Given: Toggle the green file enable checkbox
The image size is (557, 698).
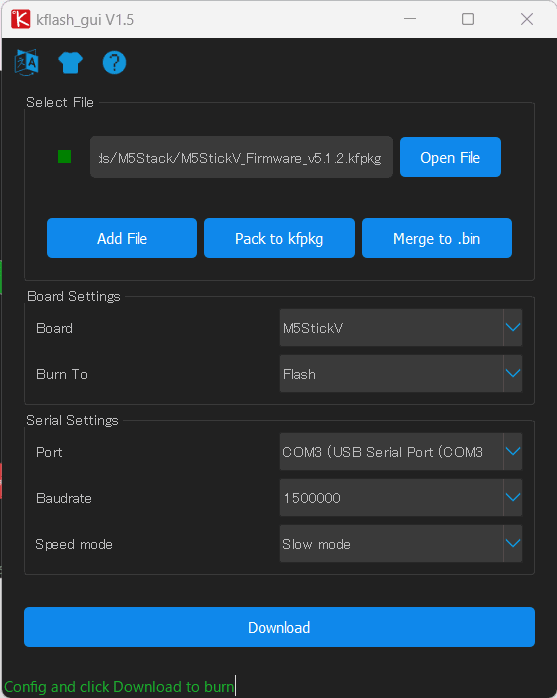Looking at the screenshot, I should point(65,157).
